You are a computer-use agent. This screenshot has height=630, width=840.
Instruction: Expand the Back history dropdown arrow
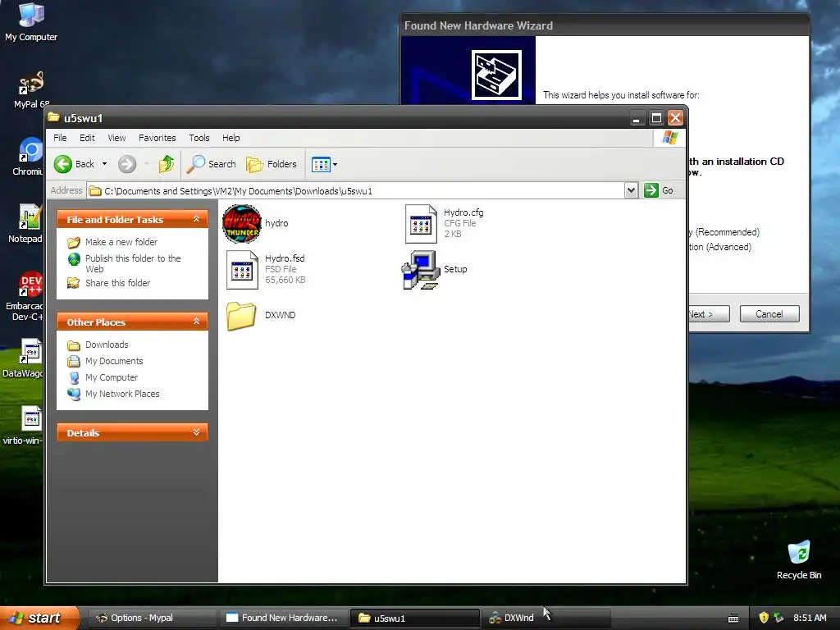pyautogui.click(x=104, y=164)
